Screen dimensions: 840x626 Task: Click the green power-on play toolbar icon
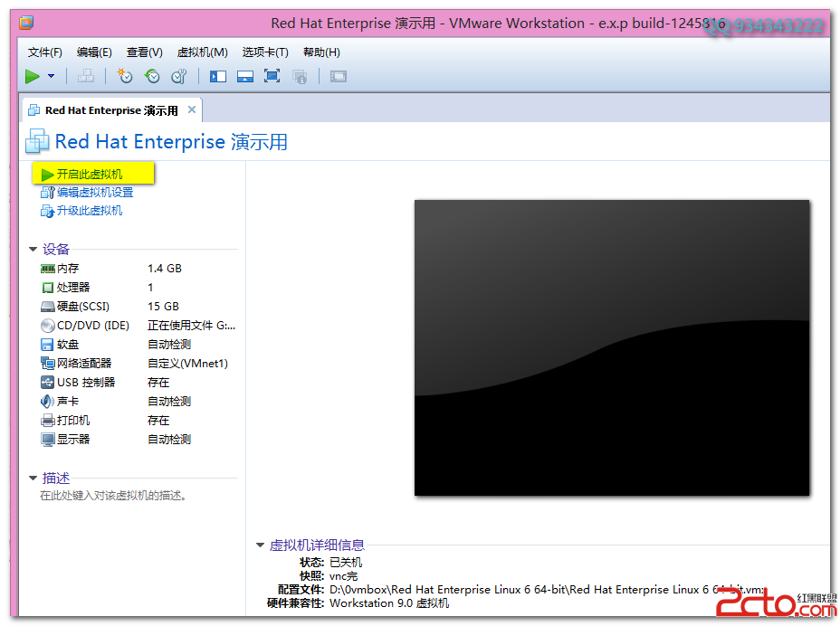click(x=33, y=77)
